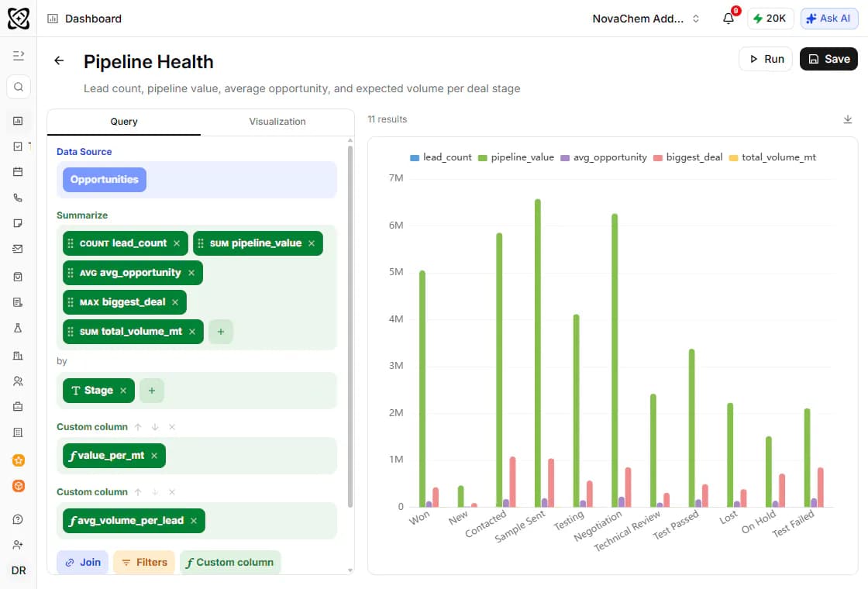Toggle lead_count series in legend
Viewport: 868px width, 589px height.
[x=441, y=157]
